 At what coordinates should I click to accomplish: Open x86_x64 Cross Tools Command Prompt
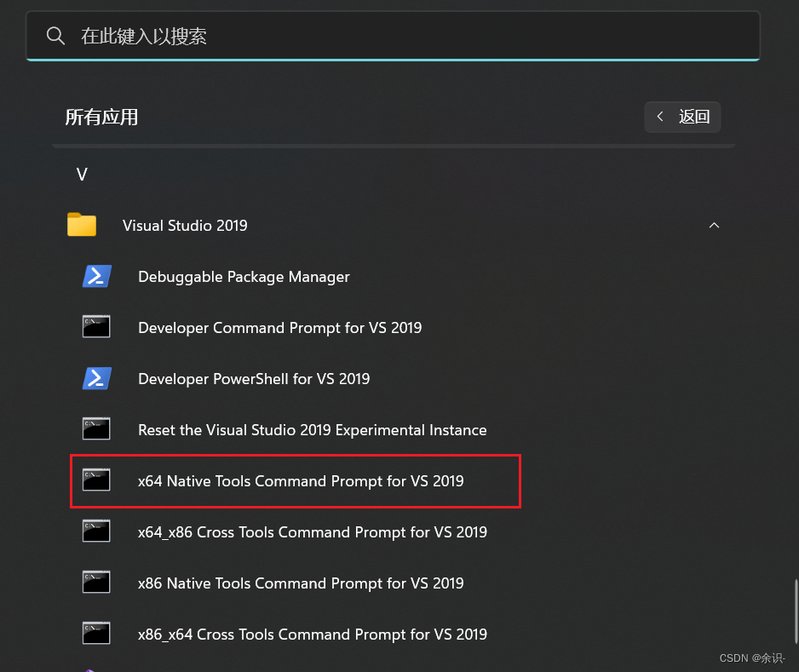[x=313, y=635]
